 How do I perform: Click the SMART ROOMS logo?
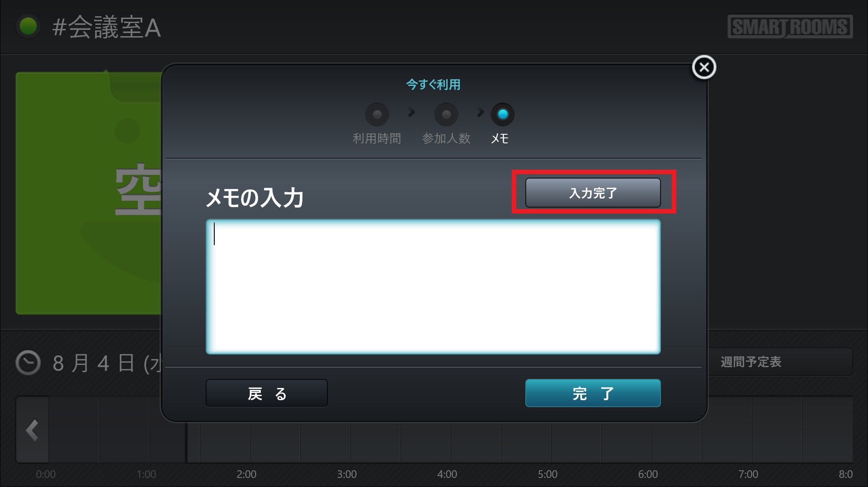tap(790, 27)
